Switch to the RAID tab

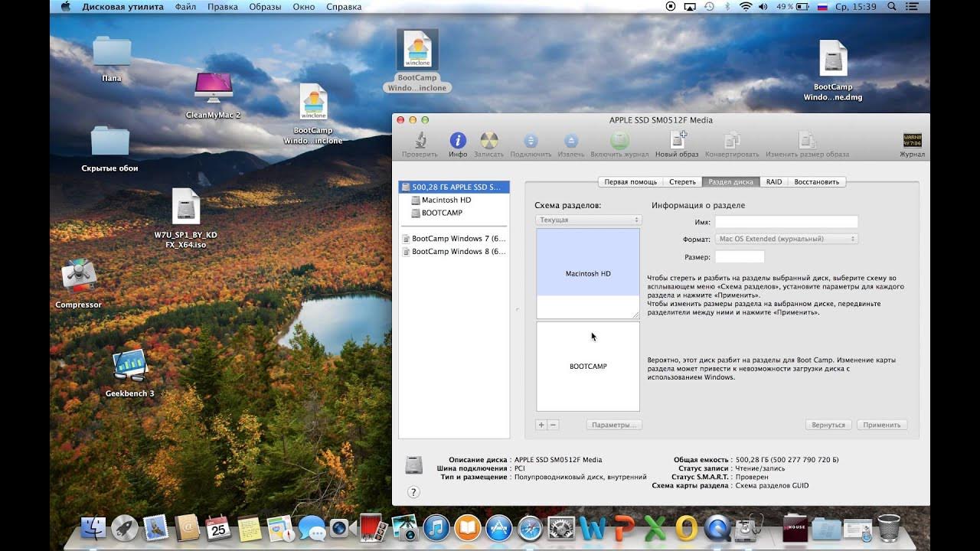point(774,182)
